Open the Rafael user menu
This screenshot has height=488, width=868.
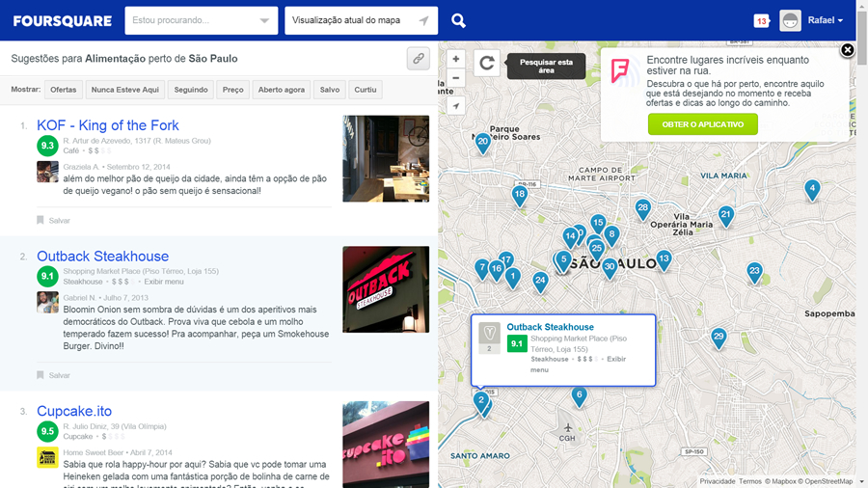click(825, 20)
